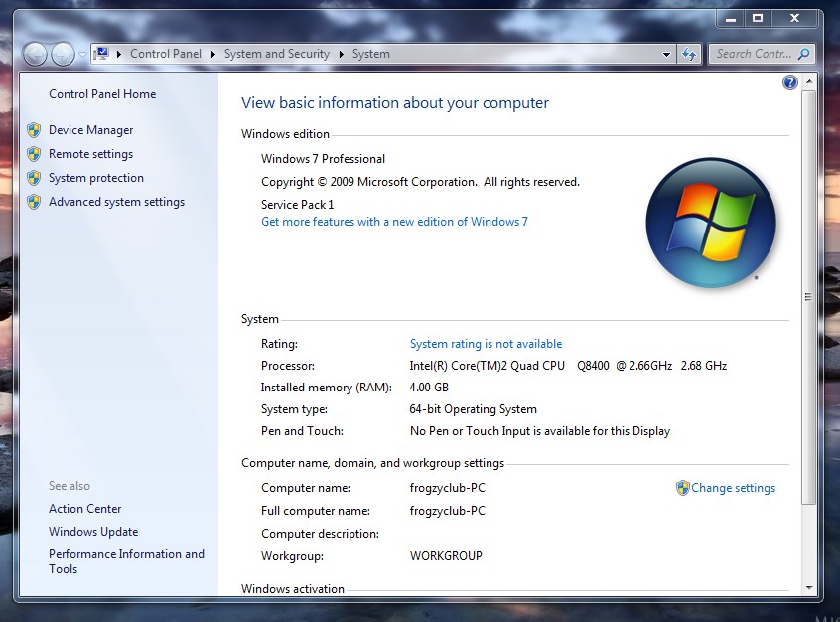Open Remote settings
The image size is (840, 622).
click(91, 154)
